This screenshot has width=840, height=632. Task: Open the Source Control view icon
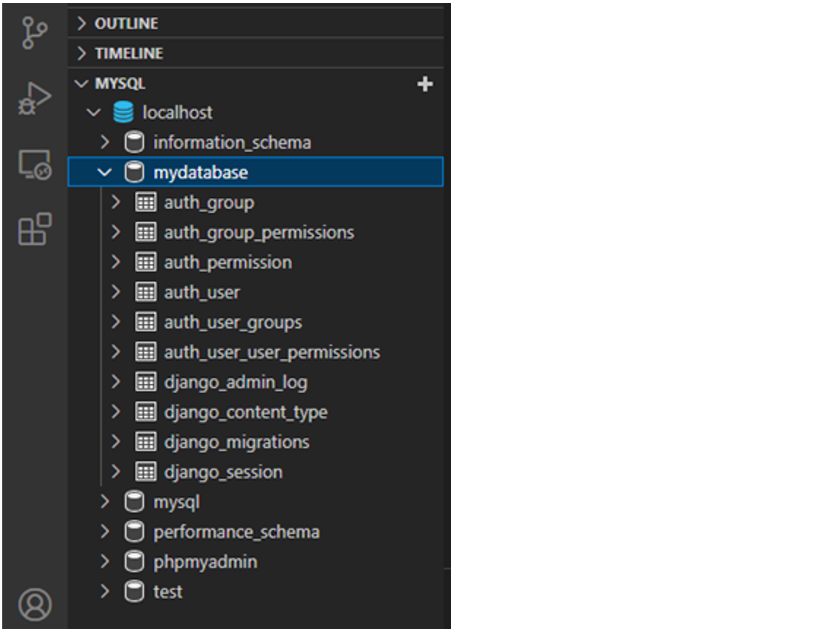(x=34, y=32)
